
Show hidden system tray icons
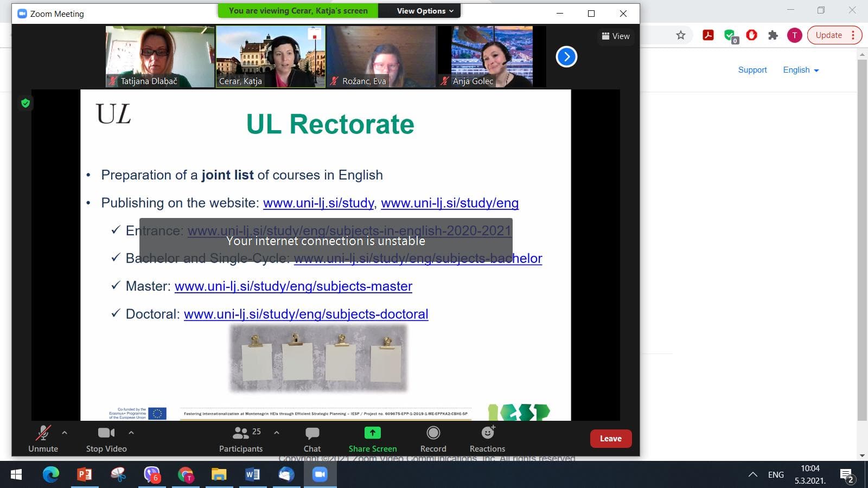[753, 475]
